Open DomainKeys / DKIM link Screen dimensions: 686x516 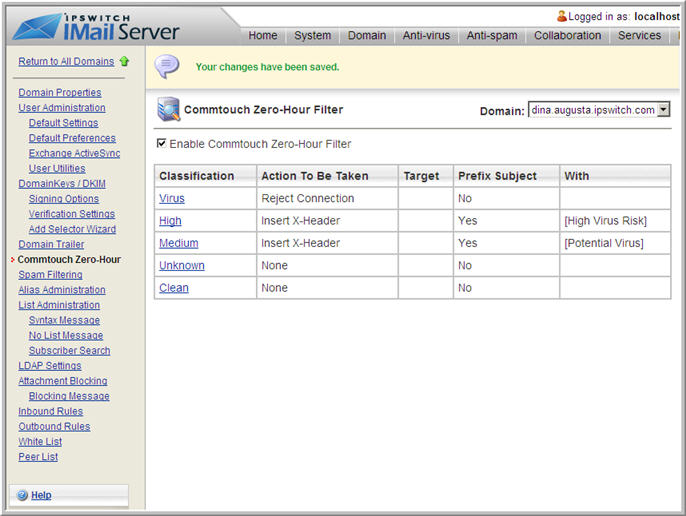pos(62,184)
